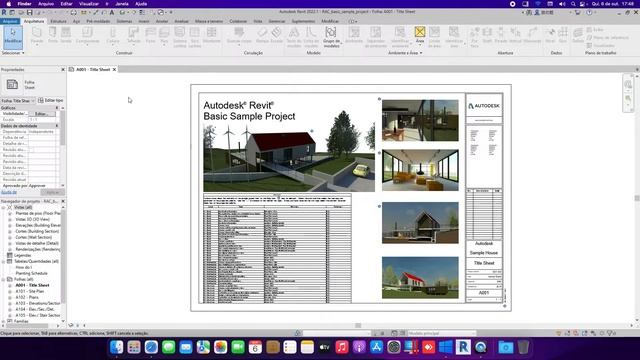Image resolution: width=640 pixels, height=360 pixels.
Task: Click the Janela (window) tool
Action: point(66,35)
